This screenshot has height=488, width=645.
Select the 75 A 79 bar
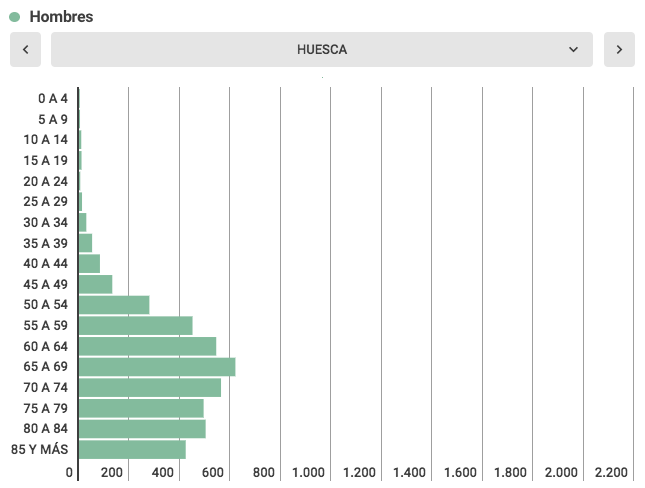(x=140, y=408)
